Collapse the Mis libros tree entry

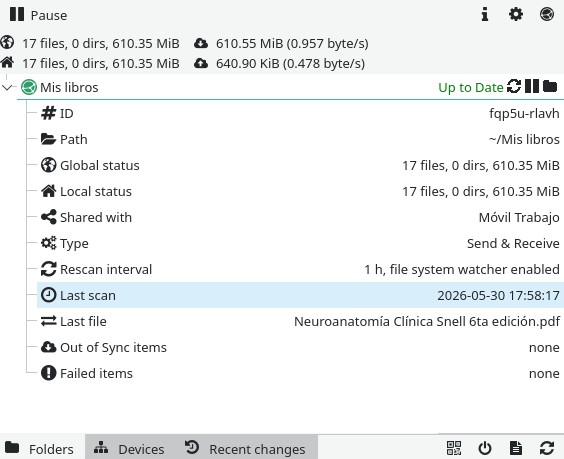point(7,87)
